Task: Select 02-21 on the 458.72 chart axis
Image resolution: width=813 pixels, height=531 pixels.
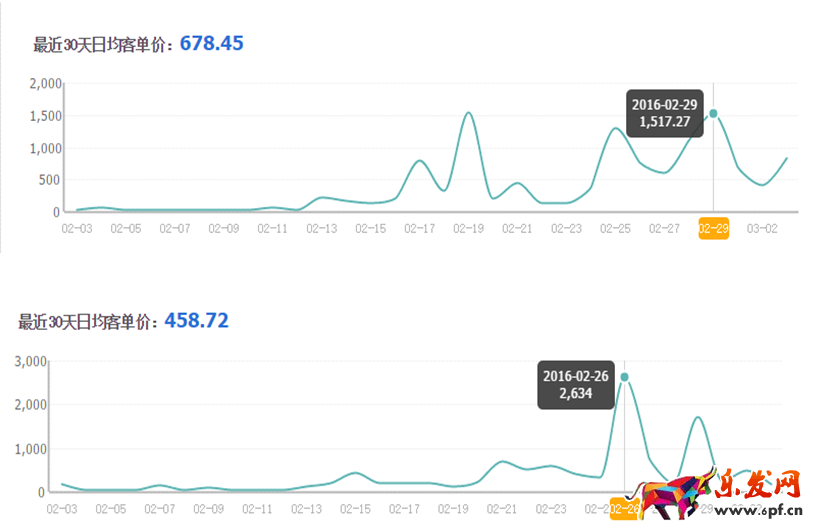Action: click(502, 508)
